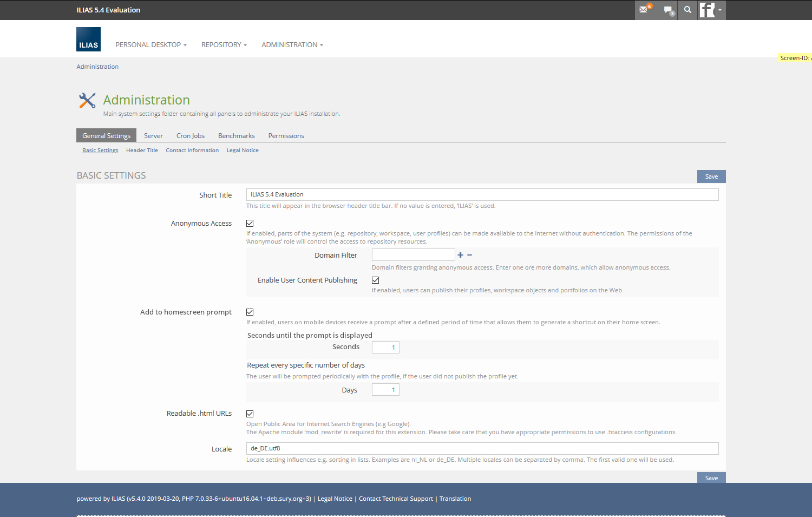
Task: Open the mail notifications icon
Action: 644,10
